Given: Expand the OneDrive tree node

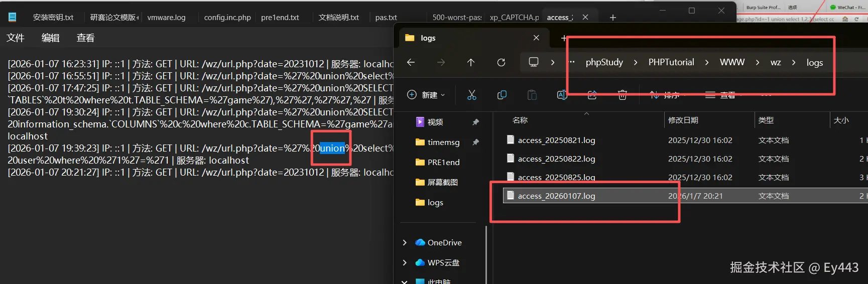Looking at the screenshot, I should pyautogui.click(x=405, y=242).
